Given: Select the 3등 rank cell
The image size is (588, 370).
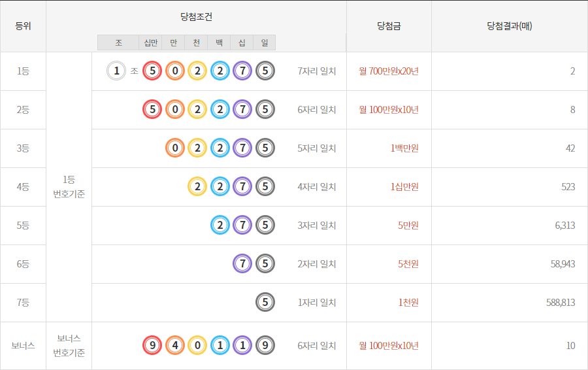Looking at the screenshot, I should 23,148.
